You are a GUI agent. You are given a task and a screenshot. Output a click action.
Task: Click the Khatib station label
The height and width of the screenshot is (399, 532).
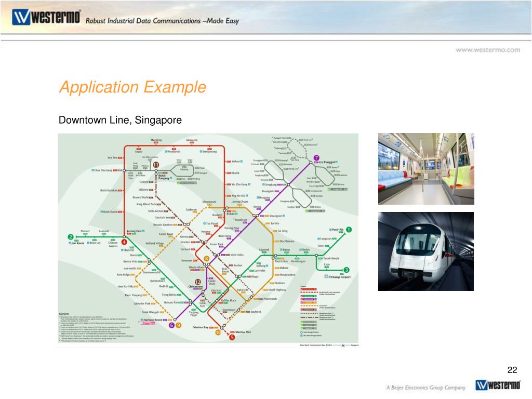tap(235, 173)
